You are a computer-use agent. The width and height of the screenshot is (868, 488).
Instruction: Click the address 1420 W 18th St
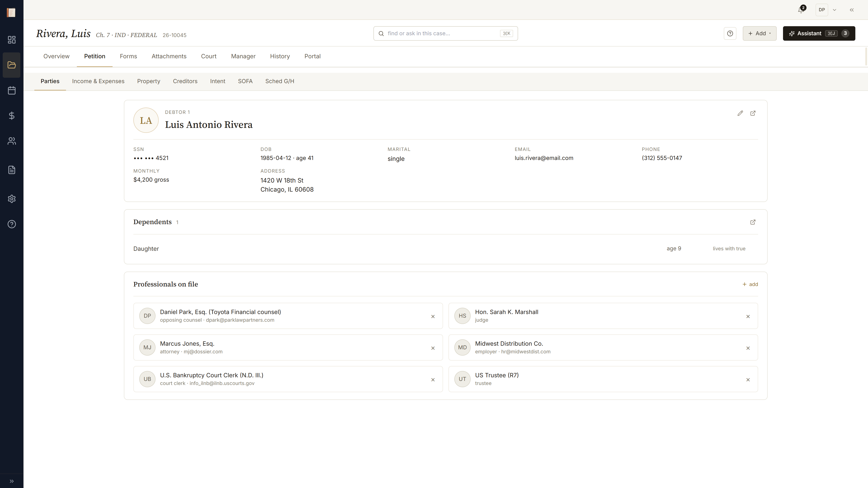(x=282, y=181)
